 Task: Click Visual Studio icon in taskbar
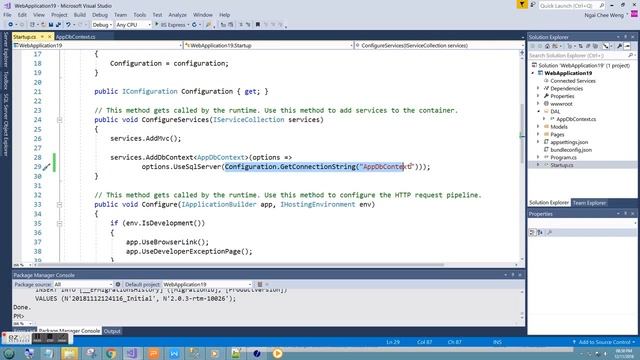tap(132, 353)
